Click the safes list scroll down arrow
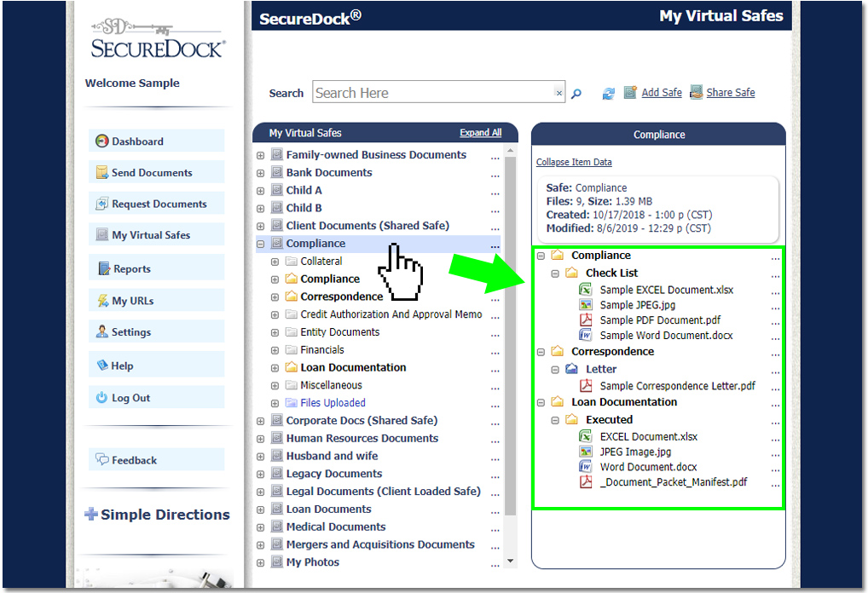The height and width of the screenshot is (593, 868). (511, 561)
